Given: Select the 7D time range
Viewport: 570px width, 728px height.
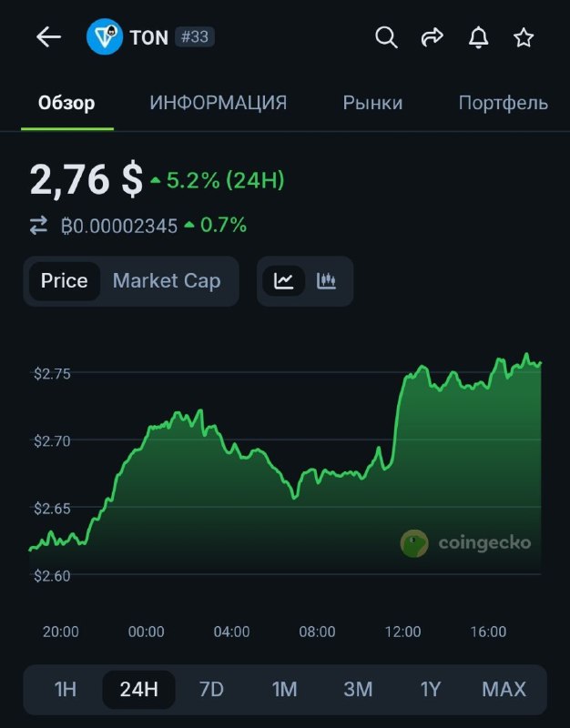Looking at the screenshot, I should pos(211,689).
